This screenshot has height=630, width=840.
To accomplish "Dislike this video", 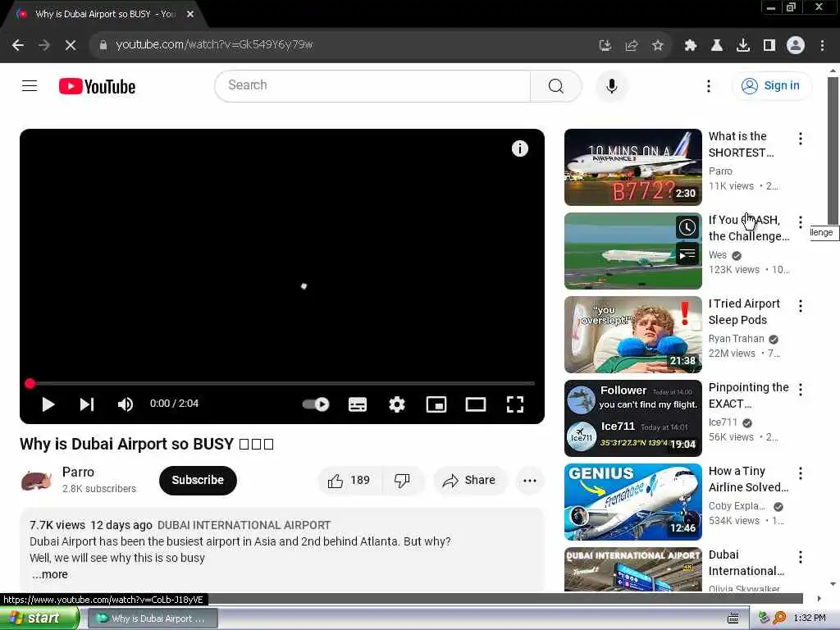I will [x=402, y=481].
